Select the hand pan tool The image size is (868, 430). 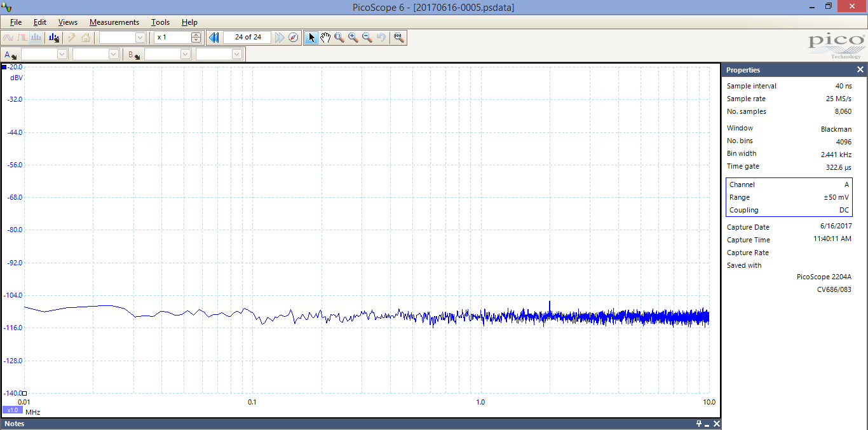325,38
